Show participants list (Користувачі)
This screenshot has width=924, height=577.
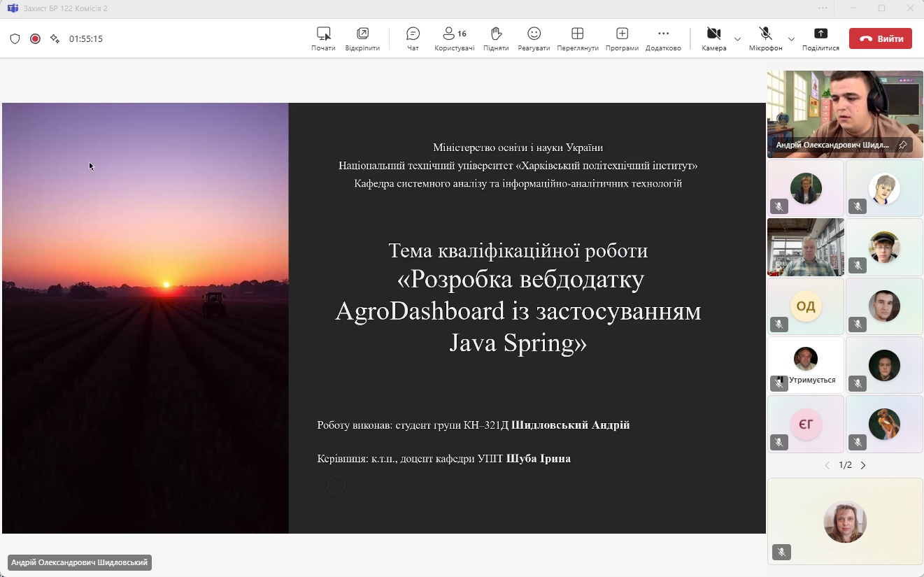pyautogui.click(x=454, y=38)
